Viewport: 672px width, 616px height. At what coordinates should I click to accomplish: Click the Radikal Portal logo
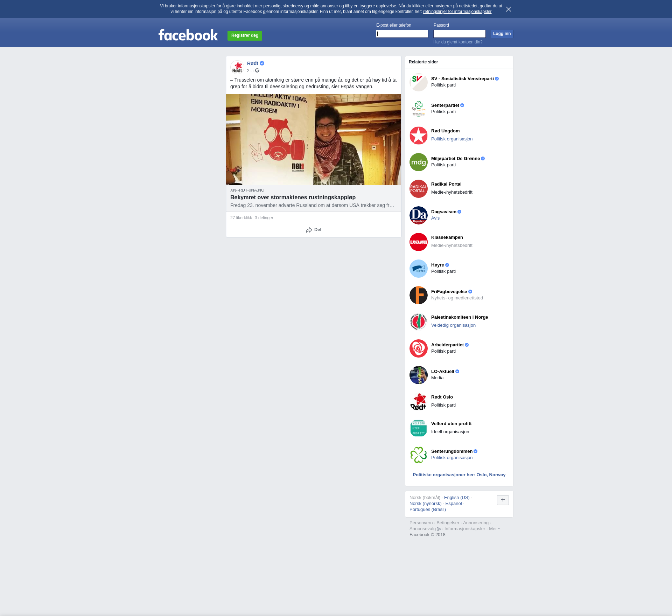pyautogui.click(x=419, y=189)
